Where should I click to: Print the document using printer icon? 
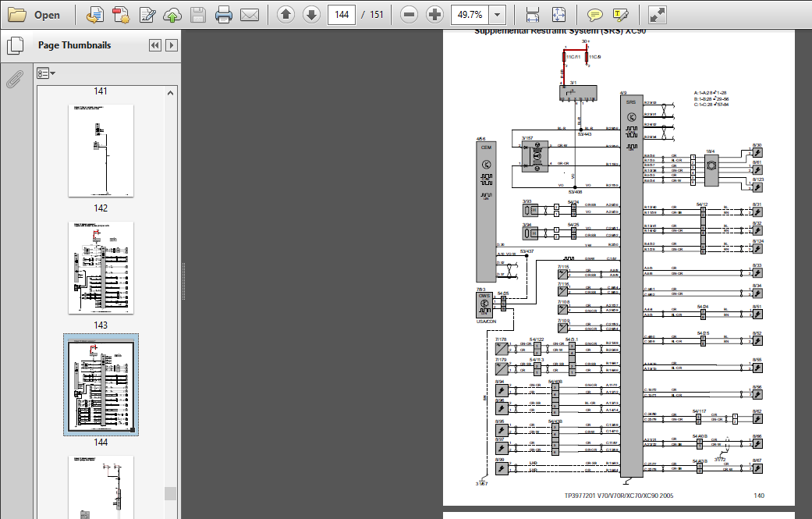[x=223, y=15]
